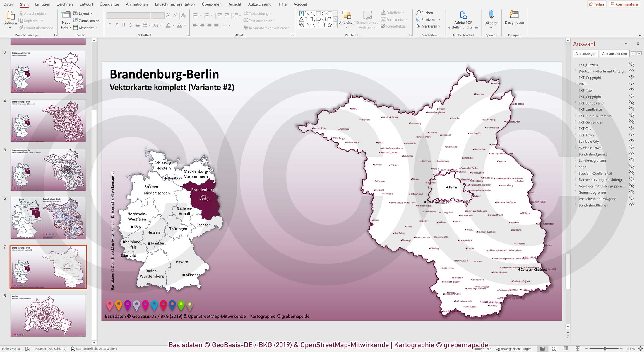Viewport: 644px width, 352px height.
Task: Click the Alle ausblenden button
Action: (x=614, y=53)
